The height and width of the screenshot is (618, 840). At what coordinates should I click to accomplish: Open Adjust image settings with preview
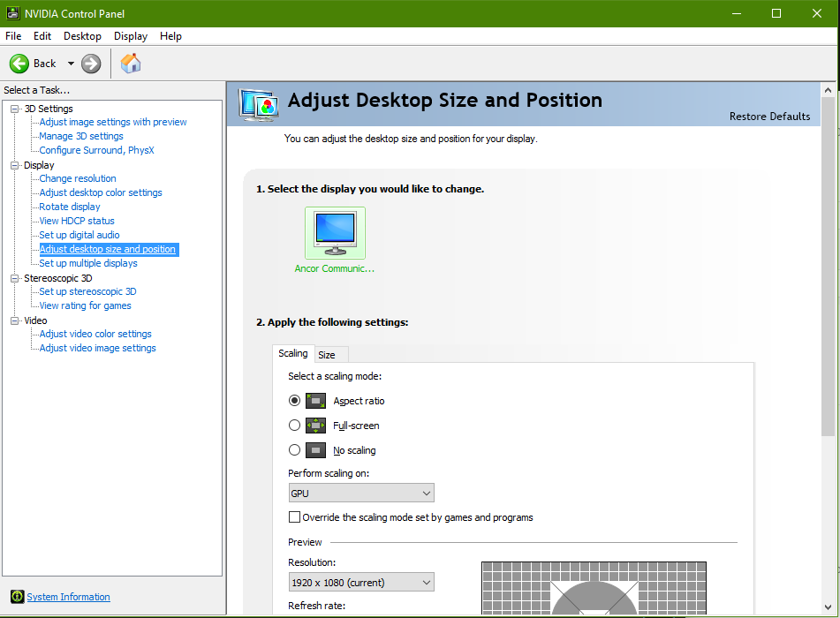point(113,122)
